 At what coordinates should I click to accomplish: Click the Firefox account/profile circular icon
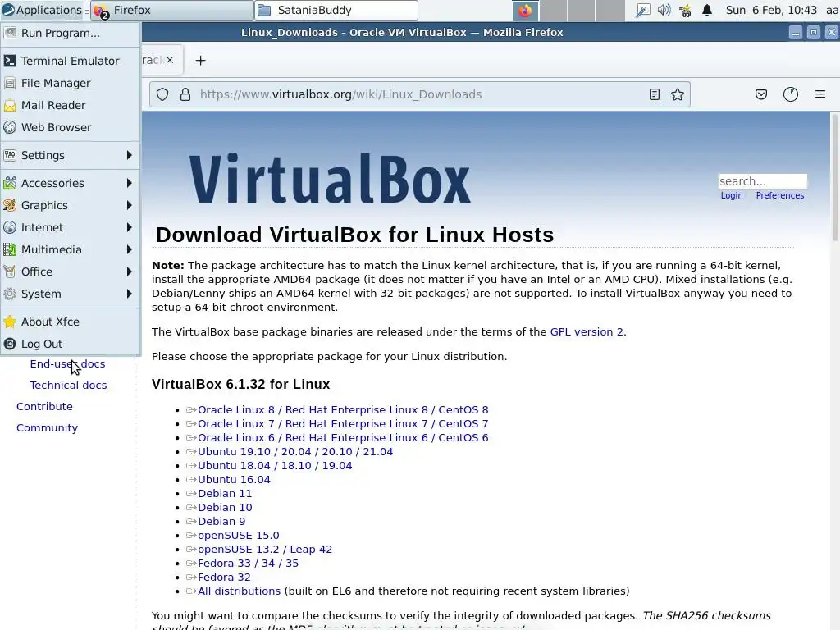pos(791,95)
